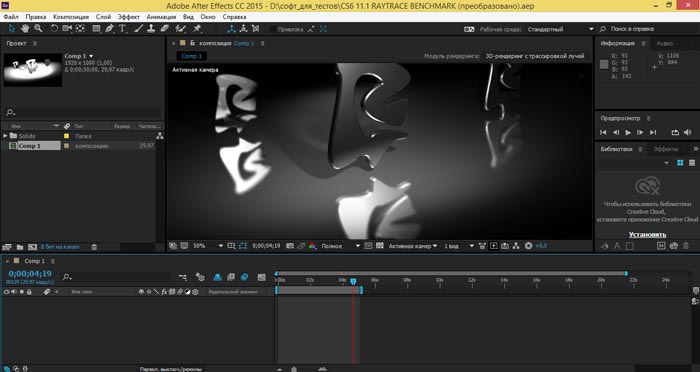Screen dimensions: 700x372
Task: Take snapshot camera icon in viewer
Action: (x=290, y=246)
